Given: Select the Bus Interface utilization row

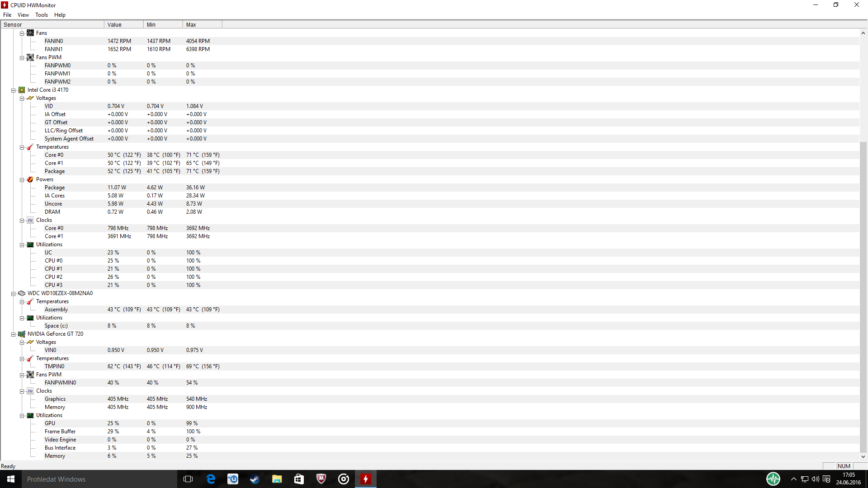Looking at the screenshot, I should pos(429,448).
